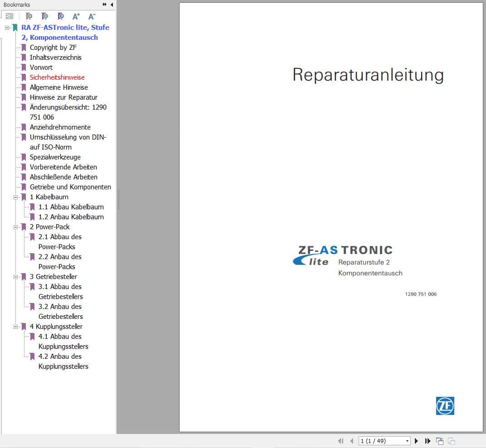Image resolution: width=486 pixels, height=448 pixels.
Task: Collapse the 3 Getriebesteller bookmark node
Action: [15, 277]
